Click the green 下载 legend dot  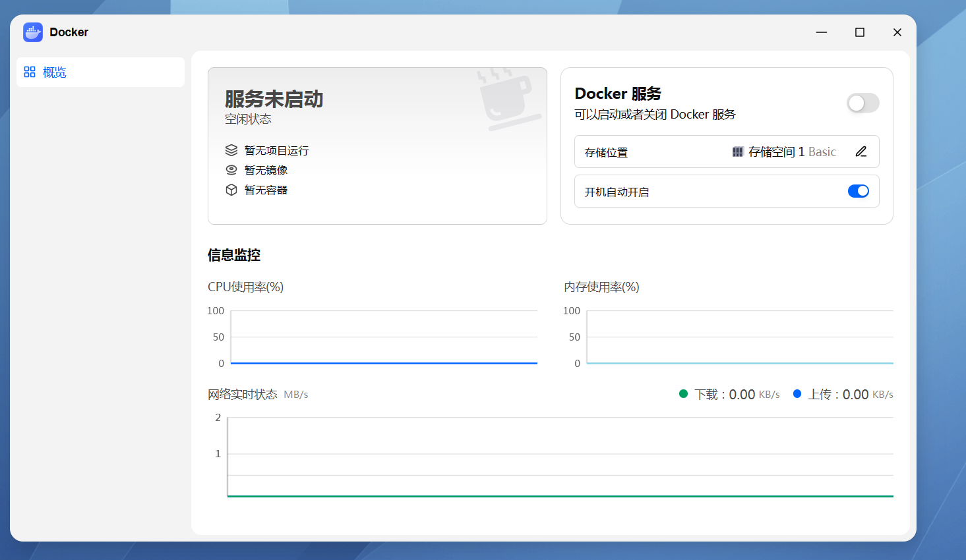(683, 393)
